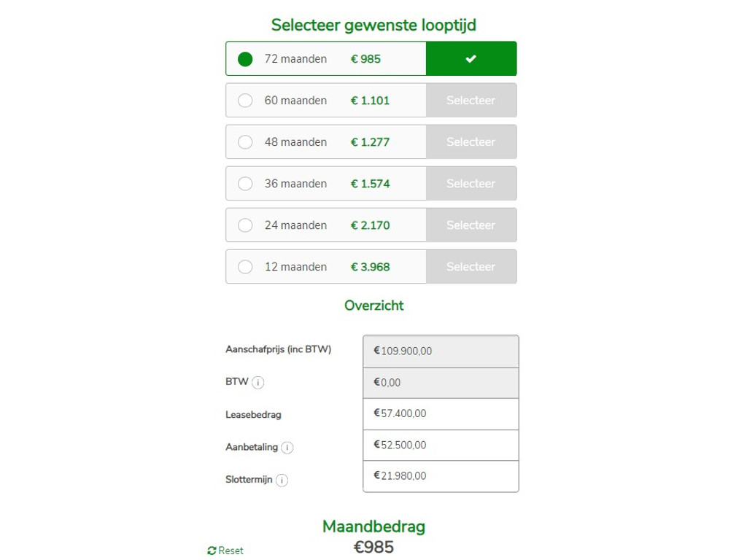Screen dimensions: 747x560
Task: Choose the 12 maanden radio option
Action: pos(245,267)
